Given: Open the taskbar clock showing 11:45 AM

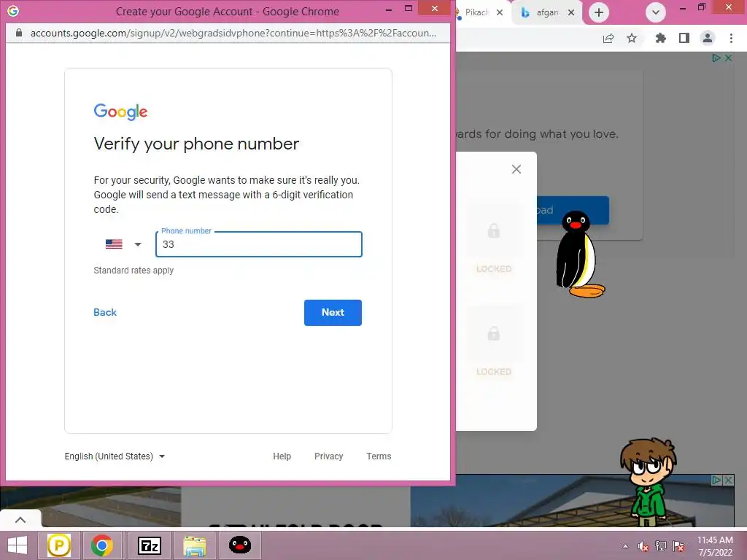Looking at the screenshot, I should coord(715,546).
